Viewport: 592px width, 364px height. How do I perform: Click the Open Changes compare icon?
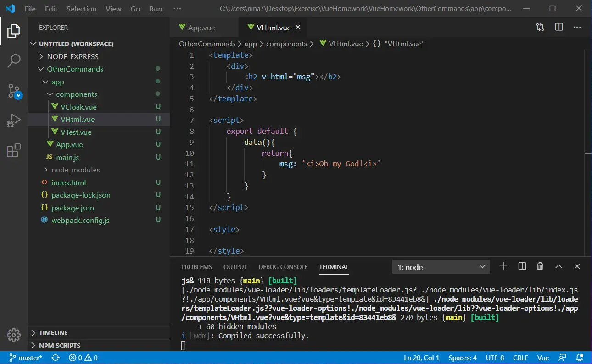pos(540,27)
